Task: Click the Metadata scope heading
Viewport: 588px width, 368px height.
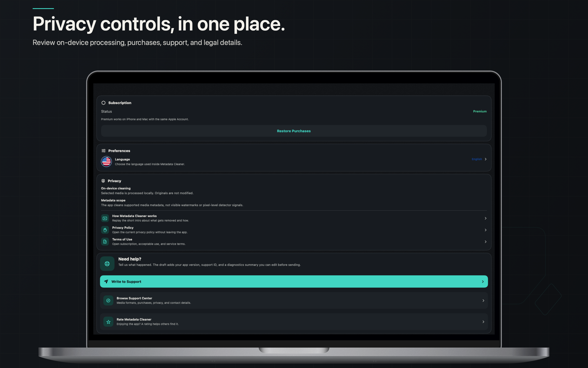Action: click(x=113, y=200)
